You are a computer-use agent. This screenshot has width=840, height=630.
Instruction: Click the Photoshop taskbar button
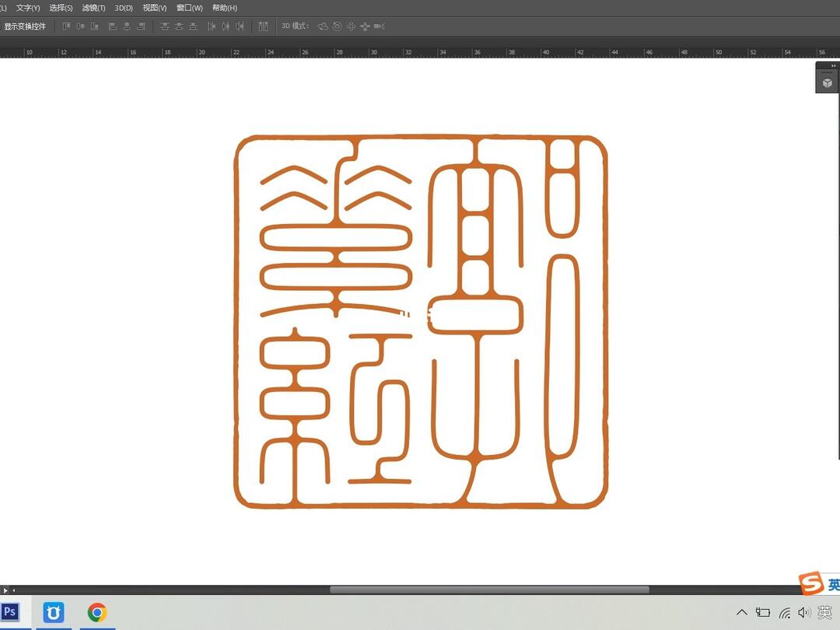coord(10,612)
